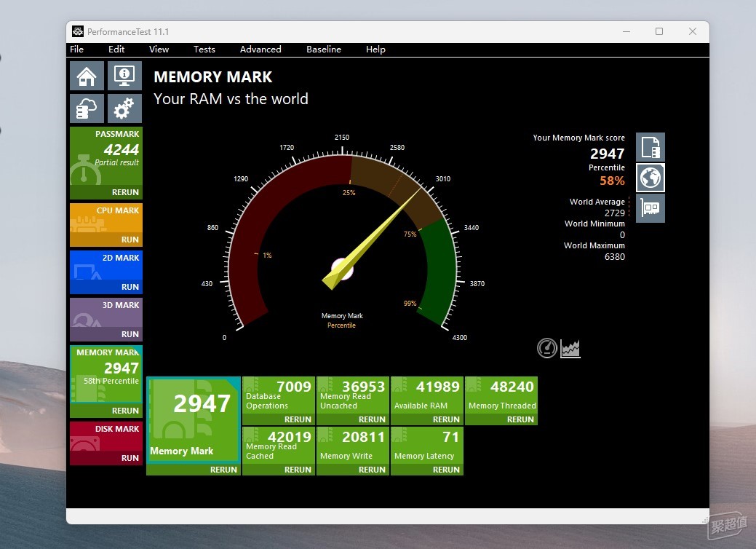Select the 3D MARK tile
This screenshot has height=549, width=756.
click(x=106, y=312)
